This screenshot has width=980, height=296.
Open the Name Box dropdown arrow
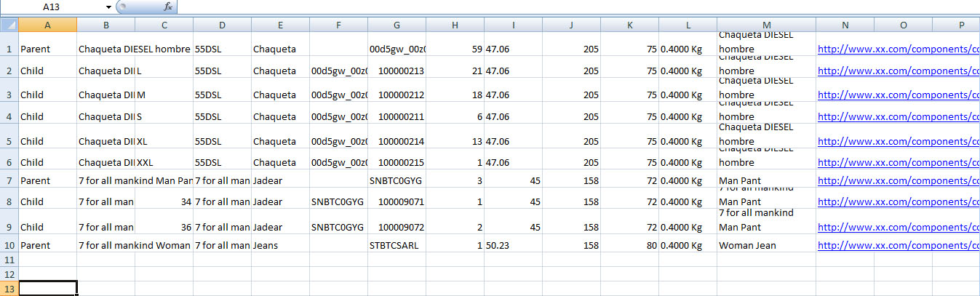[x=109, y=7]
